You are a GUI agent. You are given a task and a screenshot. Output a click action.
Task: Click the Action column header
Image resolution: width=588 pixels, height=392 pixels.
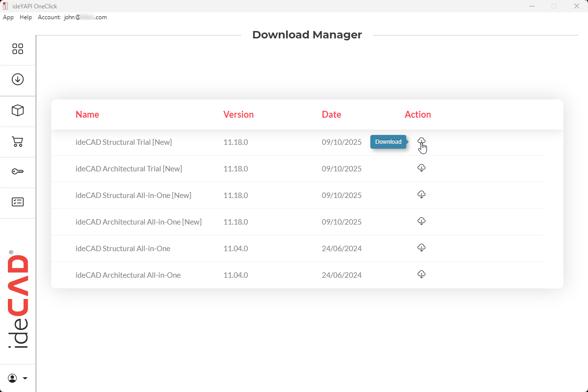point(418,114)
